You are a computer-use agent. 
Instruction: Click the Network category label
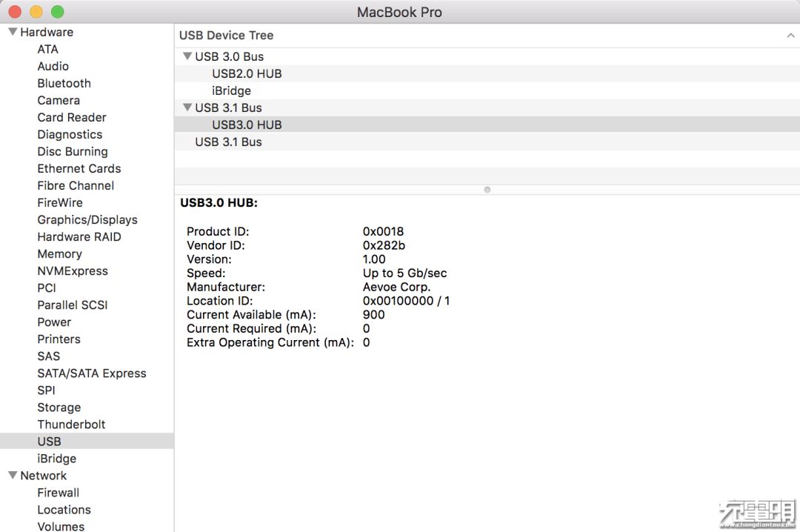(44, 476)
